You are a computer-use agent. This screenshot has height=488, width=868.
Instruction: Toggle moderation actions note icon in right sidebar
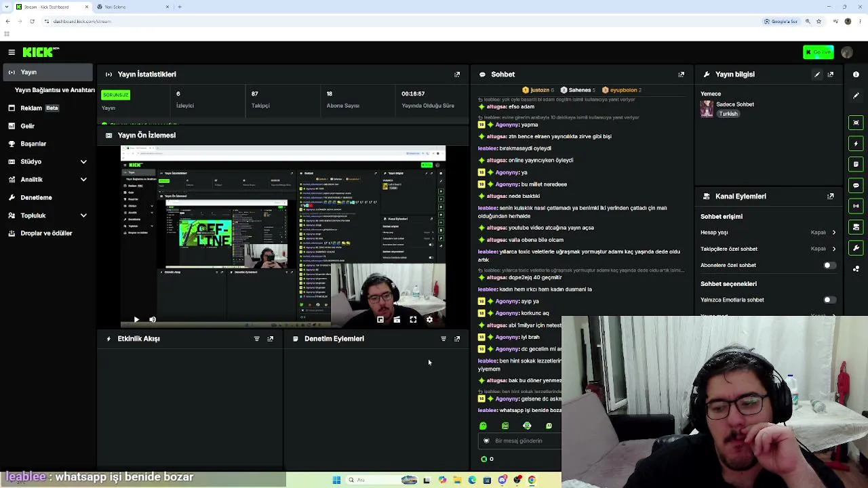856,164
